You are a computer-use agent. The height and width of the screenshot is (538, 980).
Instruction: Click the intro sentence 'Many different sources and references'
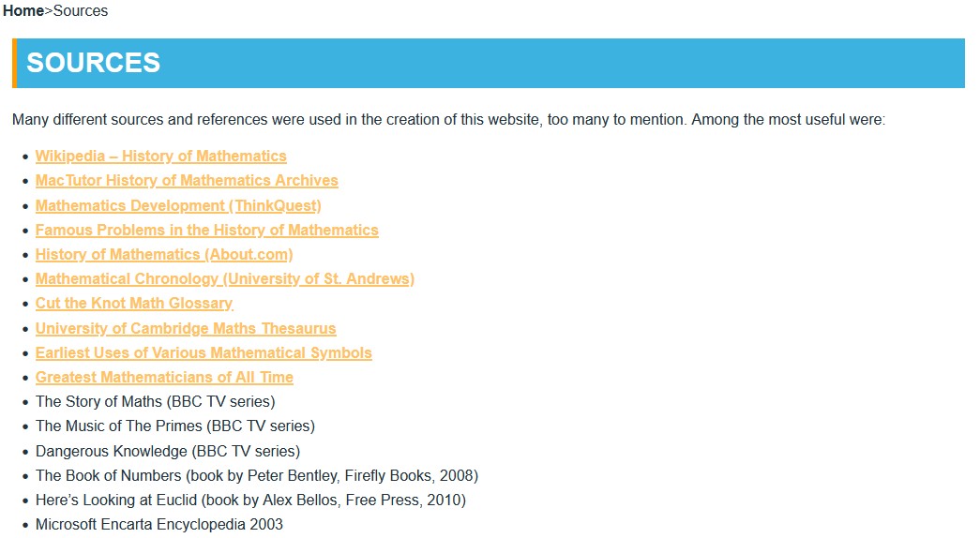(x=448, y=119)
